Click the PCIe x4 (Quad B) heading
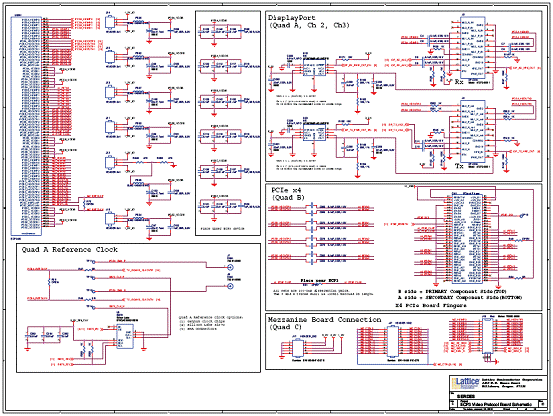Image resolution: width=553 pixels, height=416 pixels. point(287,194)
